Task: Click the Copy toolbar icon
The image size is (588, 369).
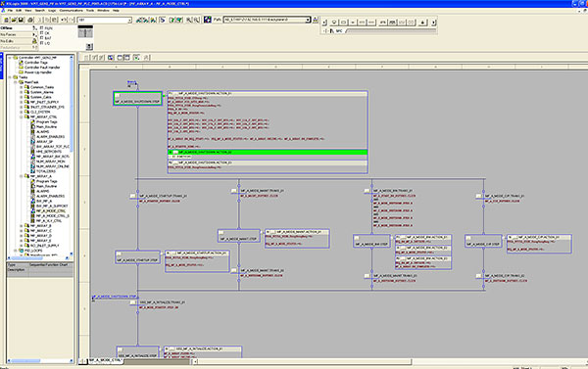Action: click(47, 20)
